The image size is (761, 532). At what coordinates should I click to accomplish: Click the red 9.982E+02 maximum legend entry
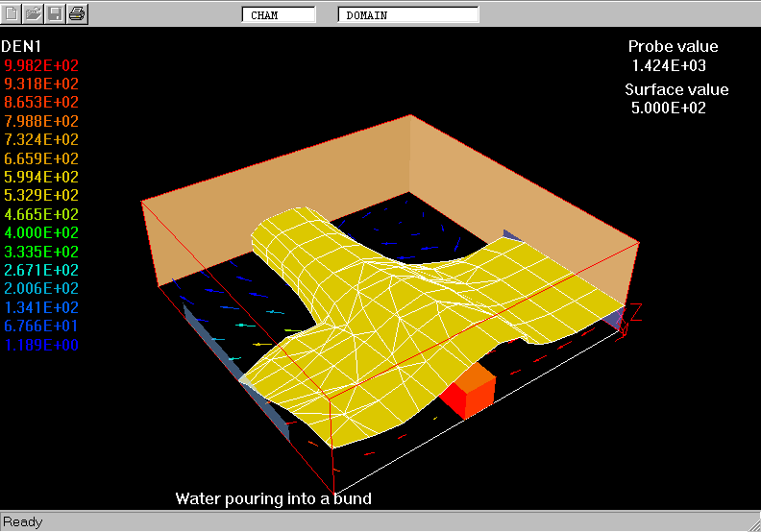pyautogui.click(x=41, y=65)
